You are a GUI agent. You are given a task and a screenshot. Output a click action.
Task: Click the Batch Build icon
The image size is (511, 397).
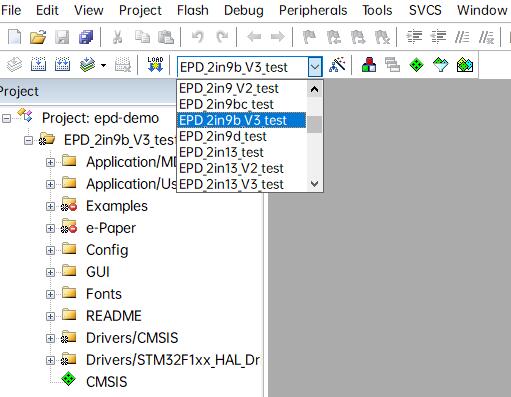click(88, 64)
